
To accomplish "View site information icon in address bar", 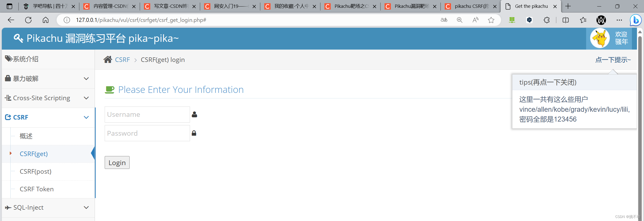I will (67, 20).
